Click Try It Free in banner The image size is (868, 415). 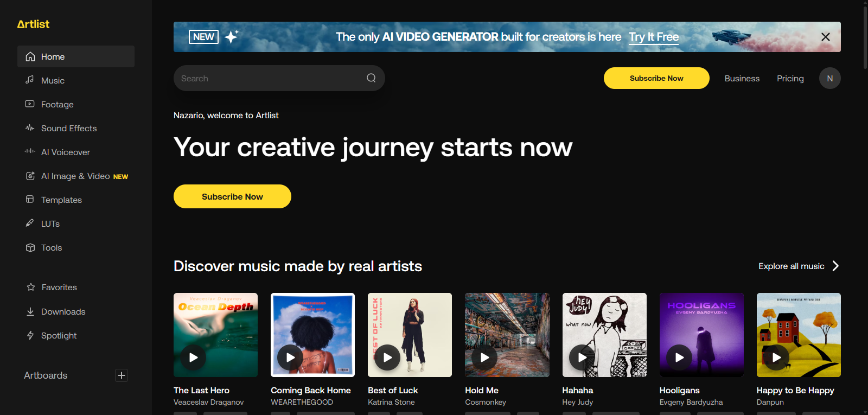coord(654,37)
